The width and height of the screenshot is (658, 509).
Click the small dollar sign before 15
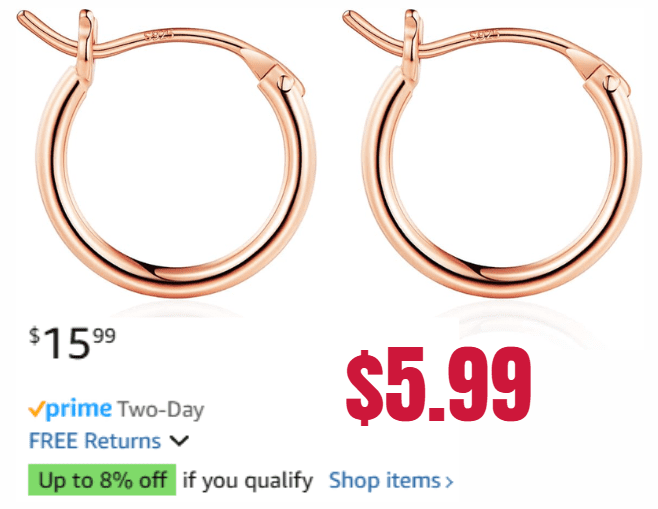click(34, 336)
